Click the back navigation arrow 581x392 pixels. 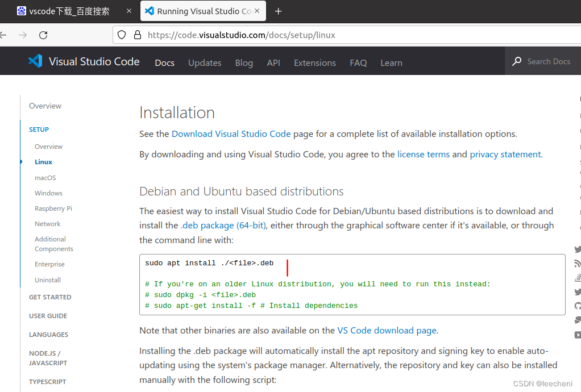pyautogui.click(x=4, y=35)
